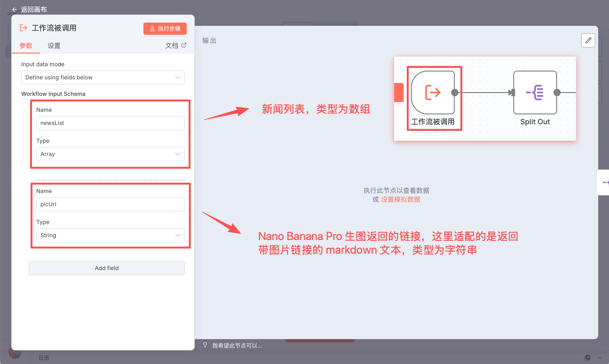The image size is (609, 364).
Task: Click the 工作流被调用 node in preview
Action: [433, 93]
